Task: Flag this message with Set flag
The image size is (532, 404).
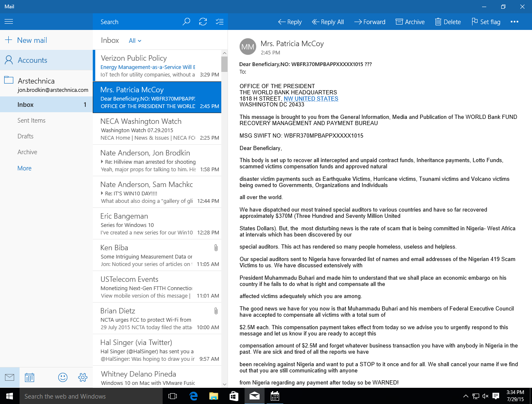Action: coord(485,22)
